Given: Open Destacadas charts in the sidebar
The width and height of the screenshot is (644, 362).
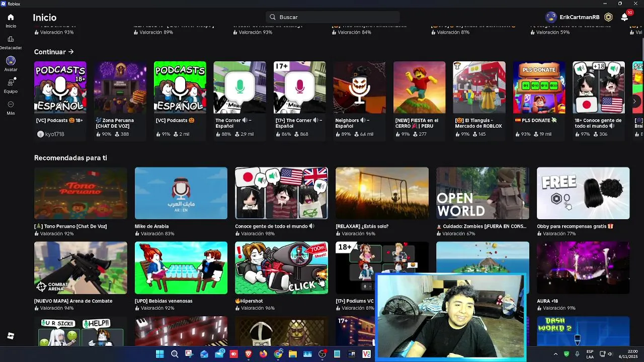Looking at the screenshot, I should pos(11,43).
